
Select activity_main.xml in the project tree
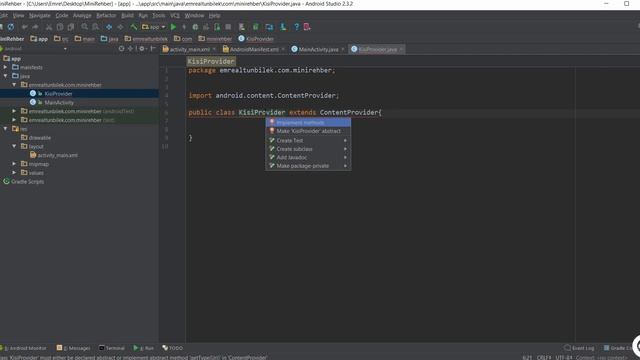point(57,155)
